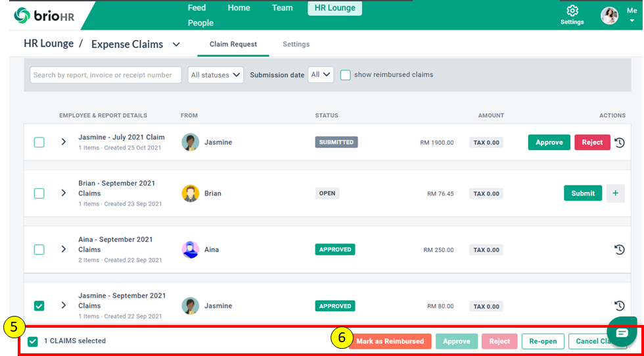Expand Aina September 2021 Claims row chevron
Screen dimensions: 644x356
pyautogui.click(x=63, y=249)
